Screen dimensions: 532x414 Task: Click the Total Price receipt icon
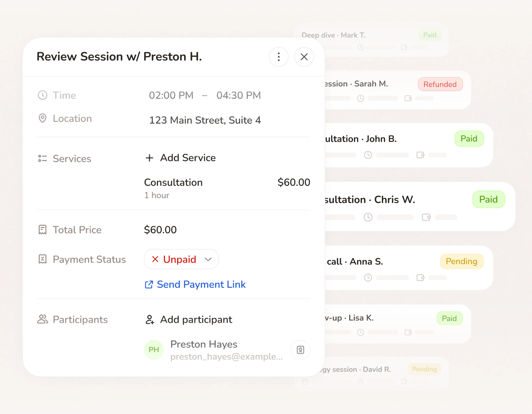(x=42, y=230)
